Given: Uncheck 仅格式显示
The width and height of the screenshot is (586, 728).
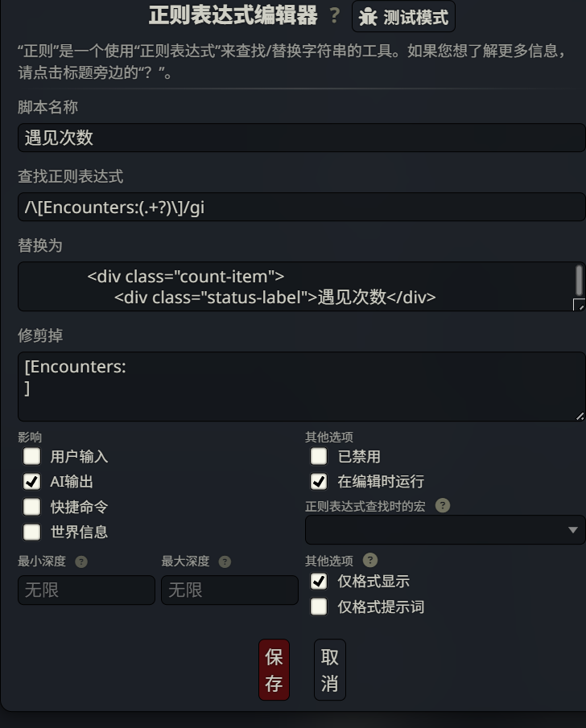Looking at the screenshot, I should click(x=319, y=583).
